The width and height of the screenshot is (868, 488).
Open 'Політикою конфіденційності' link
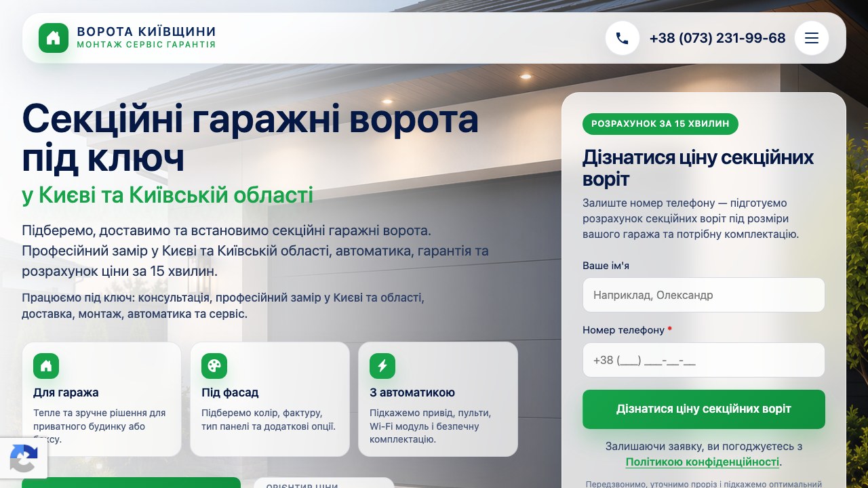click(x=703, y=462)
